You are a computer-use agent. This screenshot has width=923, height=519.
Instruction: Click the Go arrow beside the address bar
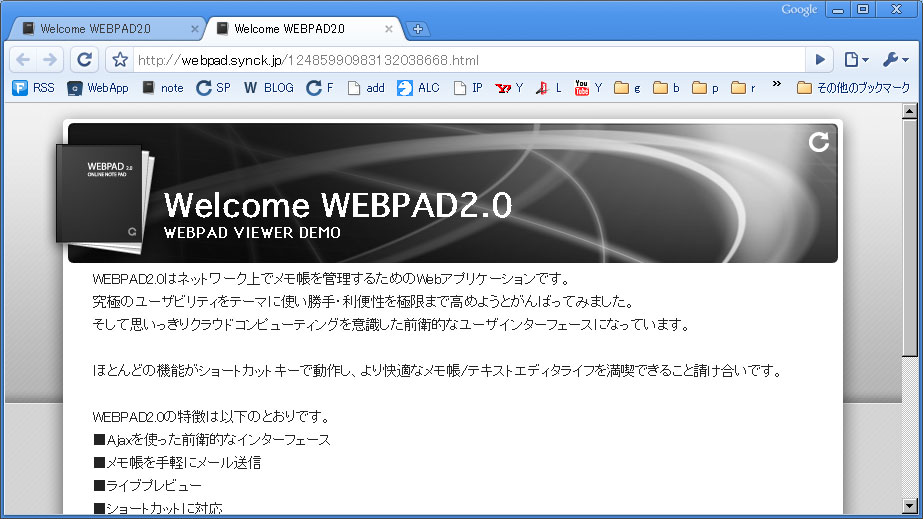tap(819, 59)
